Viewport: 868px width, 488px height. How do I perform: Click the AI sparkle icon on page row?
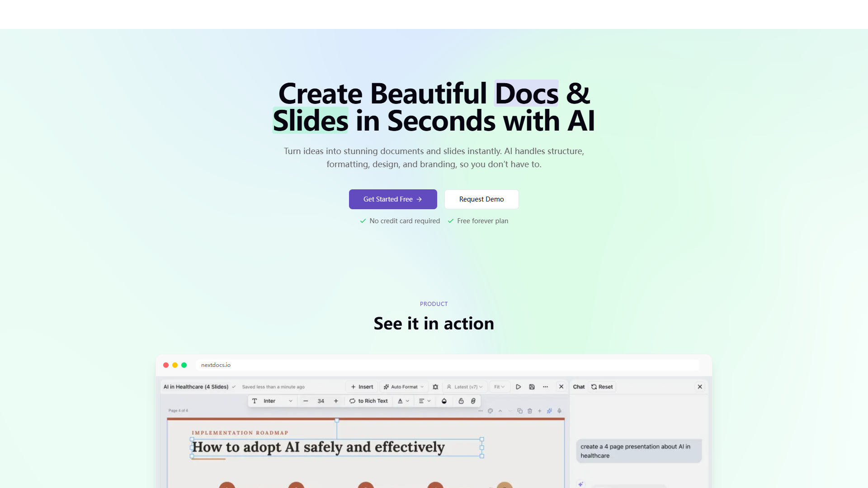click(x=550, y=411)
